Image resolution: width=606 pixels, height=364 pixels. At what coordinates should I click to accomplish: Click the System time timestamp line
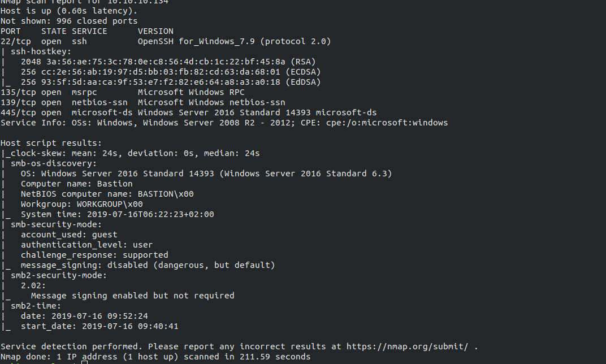[x=117, y=214]
